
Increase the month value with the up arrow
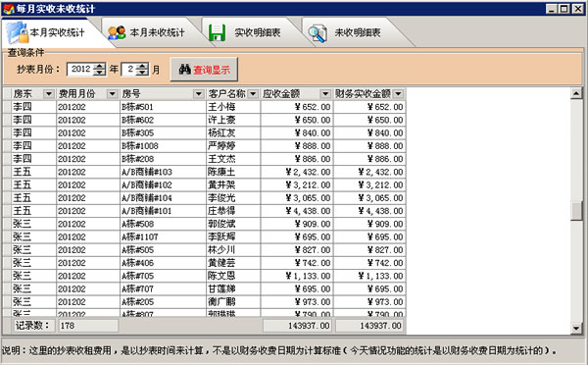pyautogui.click(x=142, y=66)
